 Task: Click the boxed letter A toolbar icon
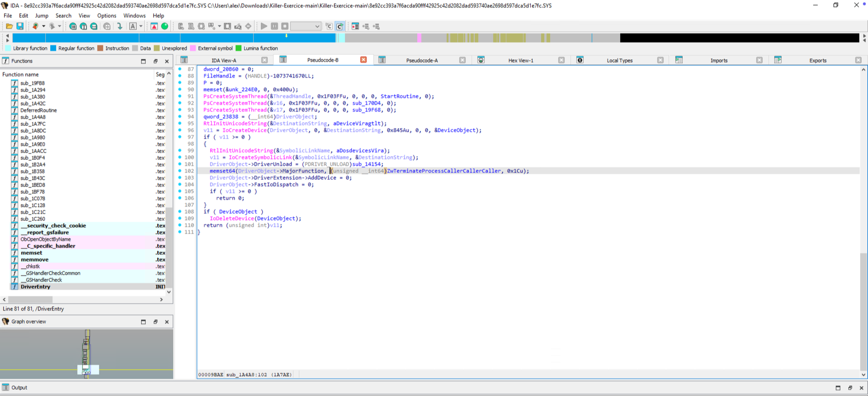pyautogui.click(x=133, y=26)
